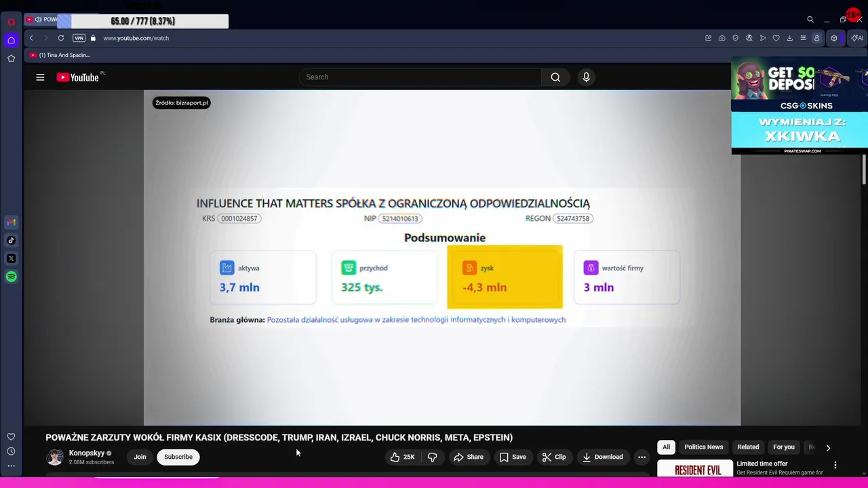Open Spotify from the Opera sidebar
Screen dimensions: 868x488
coord(11,277)
